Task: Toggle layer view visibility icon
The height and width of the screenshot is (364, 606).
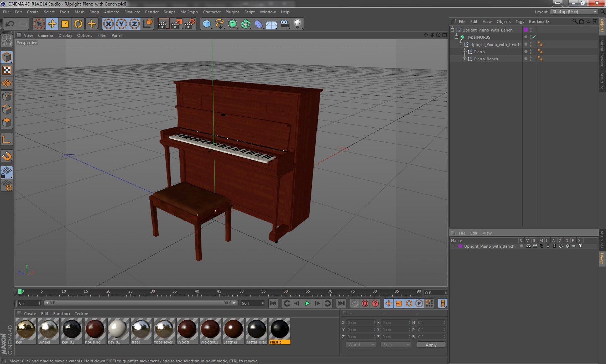Action: (528, 246)
